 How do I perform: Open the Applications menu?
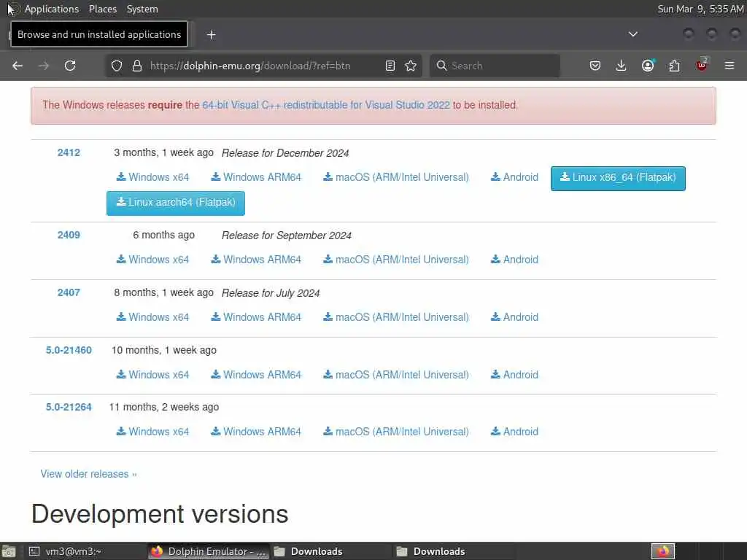pyautogui.click(x=52, y=9)
